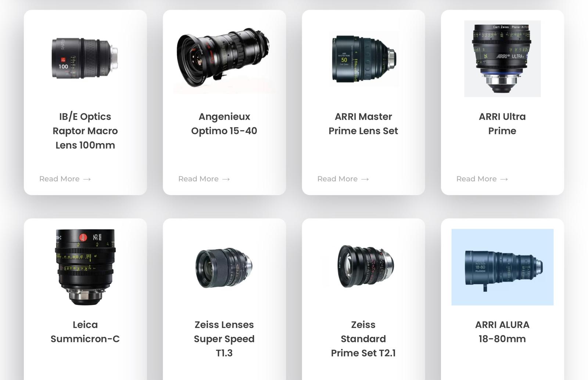Click the ARRI Ultra Prime lens picture
Viewport: 588px width, 380px height.
[x=502, y=59]
